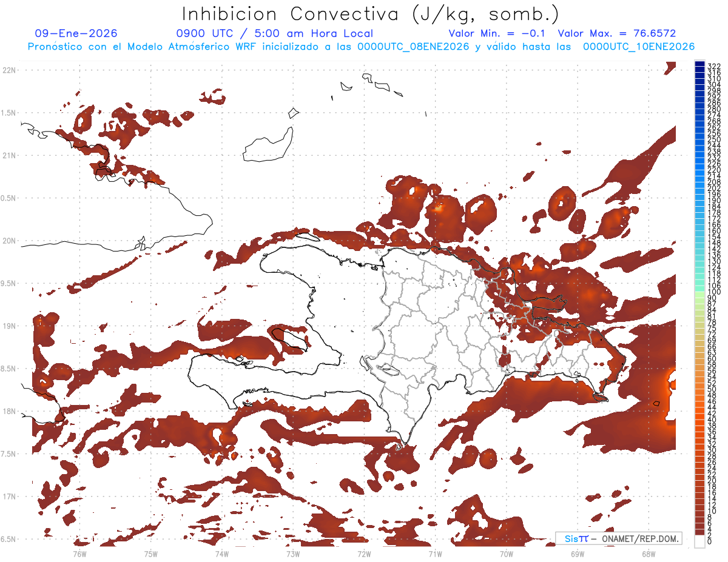Screen dimensions: 728x562
Task: Click the '74W' longitude label
Action: click(221, 554)
